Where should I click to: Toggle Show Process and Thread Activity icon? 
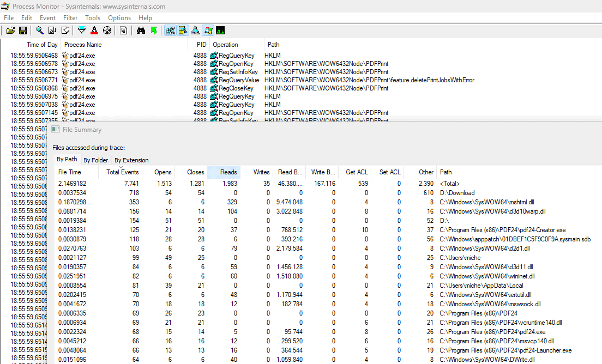coord(208,31)
